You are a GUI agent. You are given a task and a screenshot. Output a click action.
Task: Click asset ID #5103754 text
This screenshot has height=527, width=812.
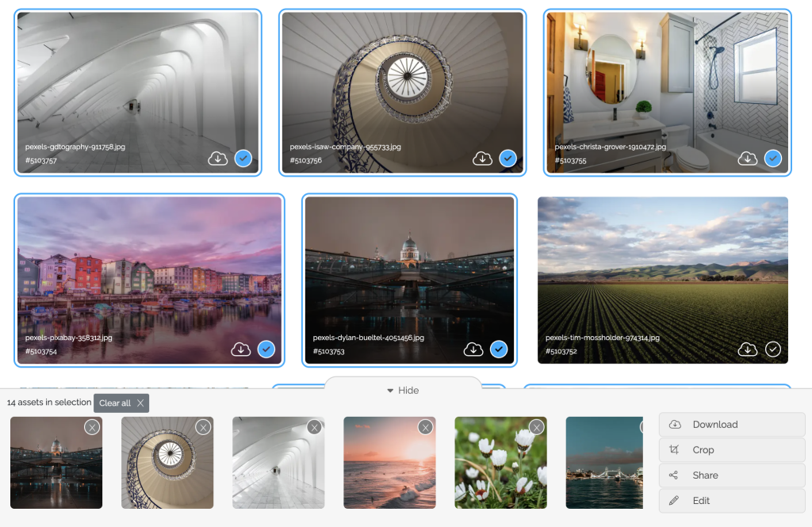coord(41,352)
